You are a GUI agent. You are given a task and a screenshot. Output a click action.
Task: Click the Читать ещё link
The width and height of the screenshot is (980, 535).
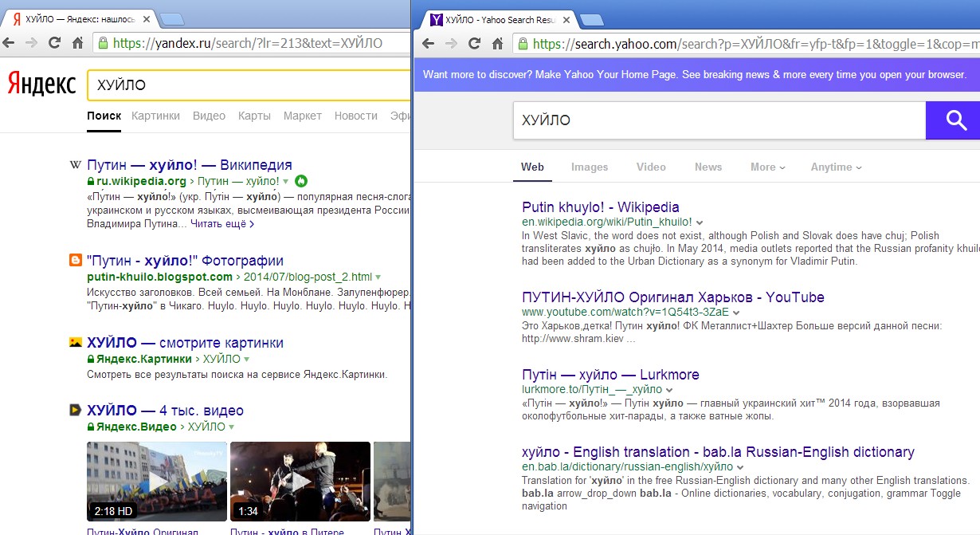point(222,225)
